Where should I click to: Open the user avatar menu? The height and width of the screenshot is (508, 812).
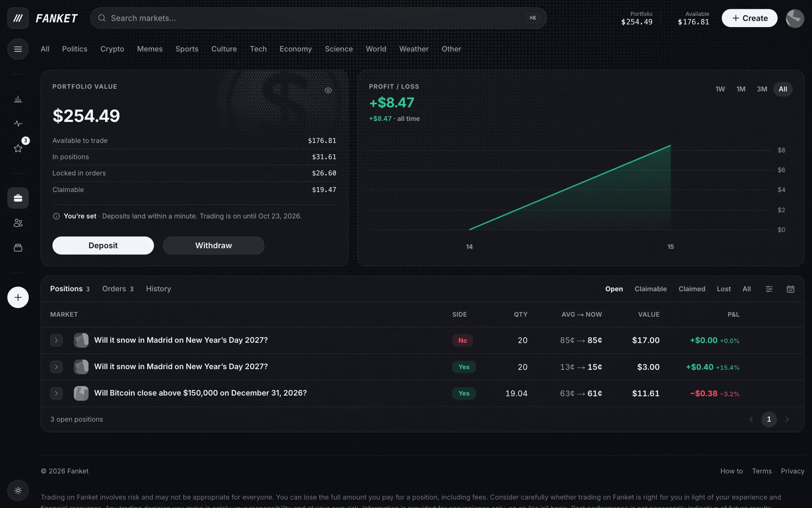pyautogui.click(x=795, y=18)
